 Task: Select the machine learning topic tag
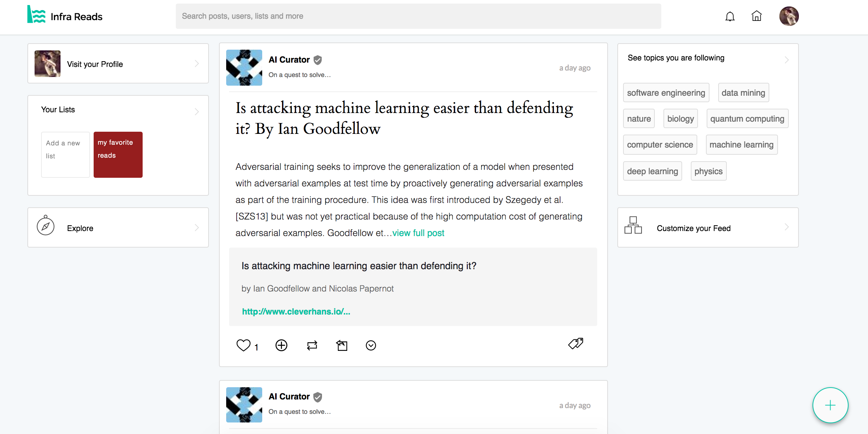tap(741, 145)
